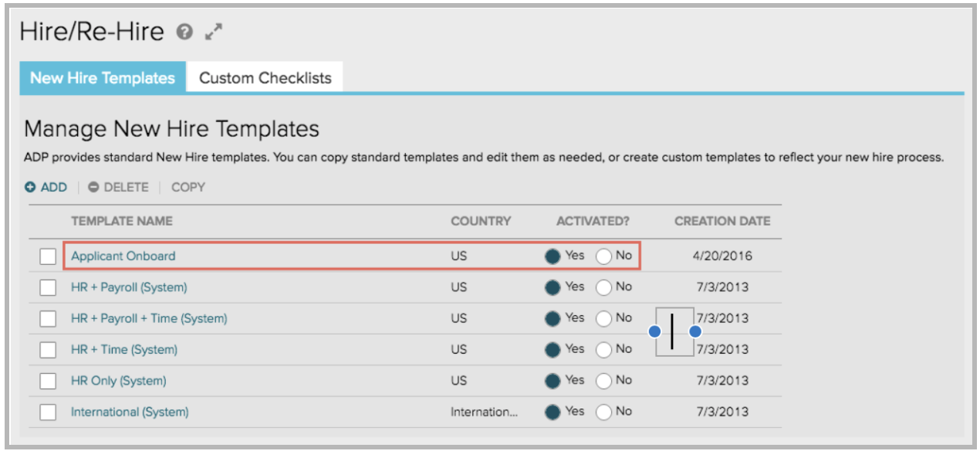The image size is (980, 451).
Task: Click the minus icon next to DELETE
Action: (92, 187)
